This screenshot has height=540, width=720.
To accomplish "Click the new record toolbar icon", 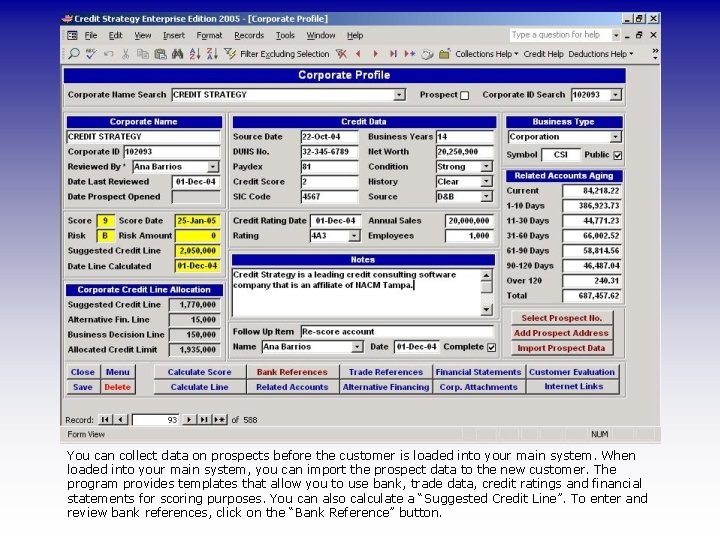I will click(x=410, y=54).
